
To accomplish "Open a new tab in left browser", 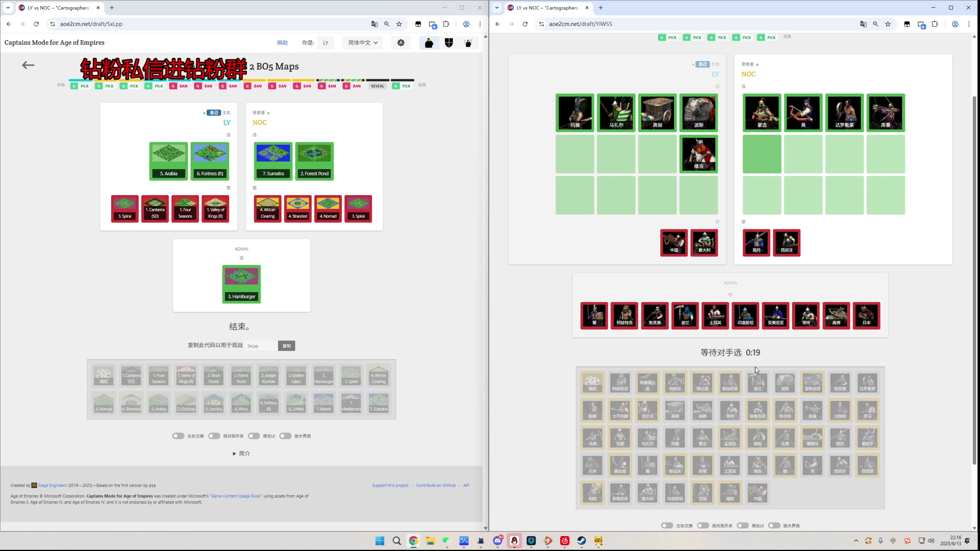I will click(112, 8).
